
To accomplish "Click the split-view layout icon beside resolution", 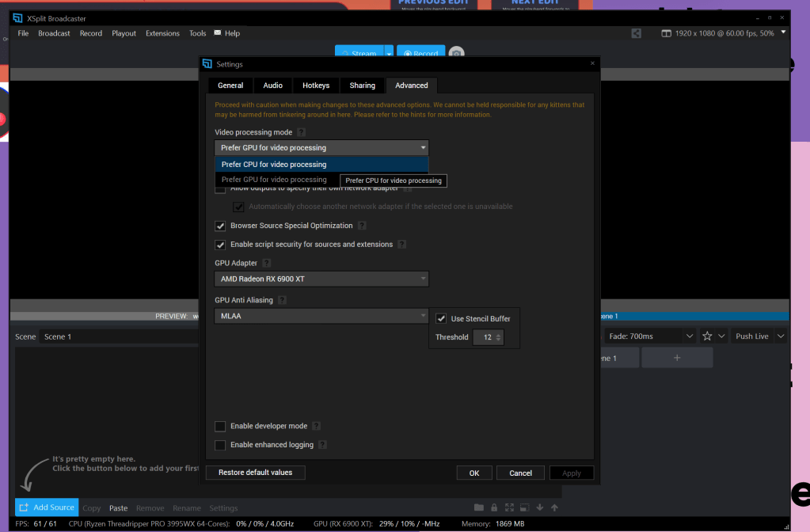I will click(667, 33).
